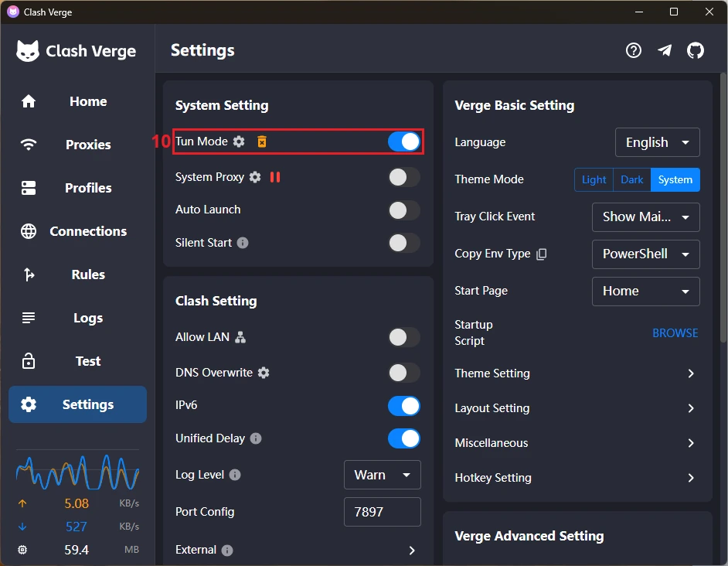Select the Dark theme mode button
Screen dimensions: 728x566
[x=631, y=179]
